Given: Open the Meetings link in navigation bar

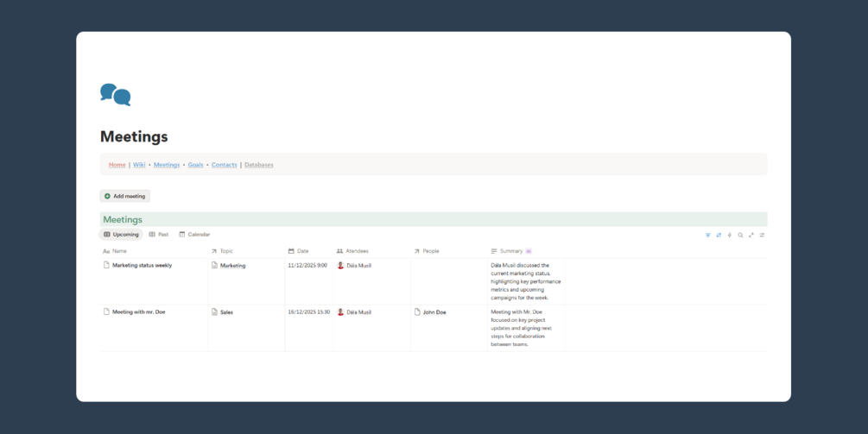Looking at the screenshot, I should point(167,165).
